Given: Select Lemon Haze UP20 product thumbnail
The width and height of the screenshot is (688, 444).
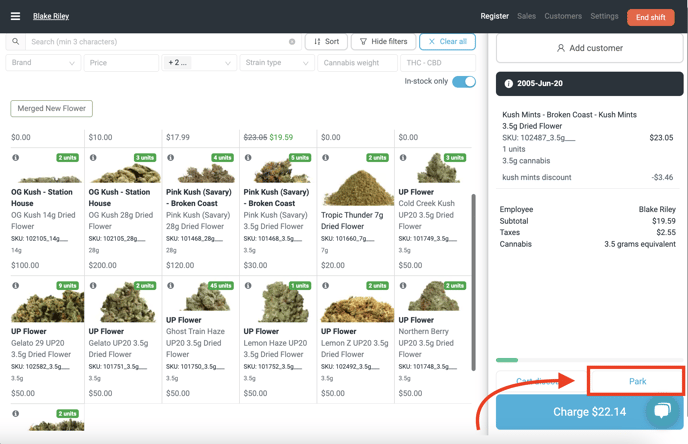Looking at the screenshot, I should 277,303.
